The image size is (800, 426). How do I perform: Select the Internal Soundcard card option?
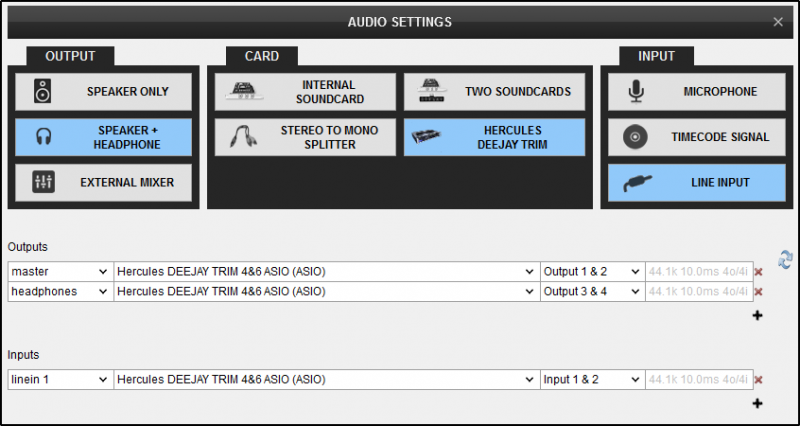click(x=305, y=92)
